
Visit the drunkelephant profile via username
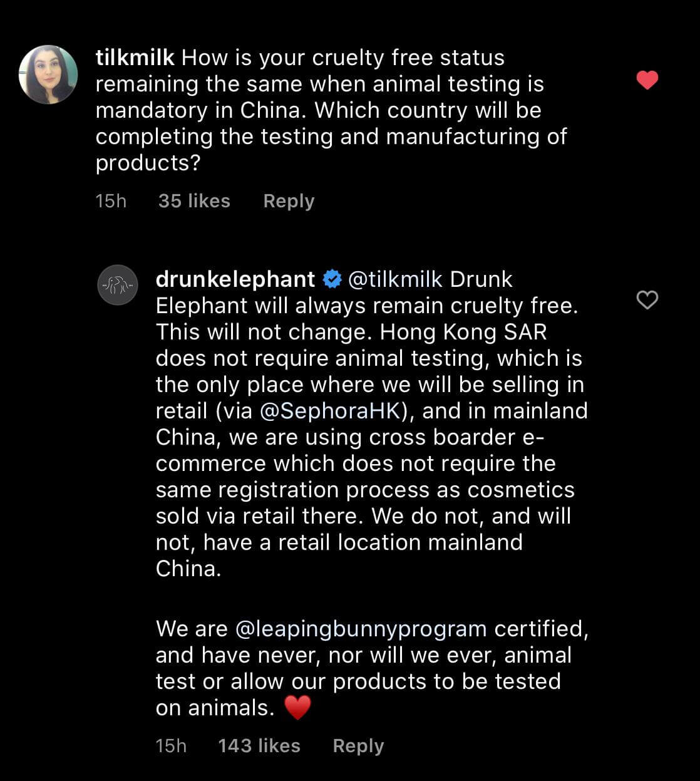pos(235,279)
